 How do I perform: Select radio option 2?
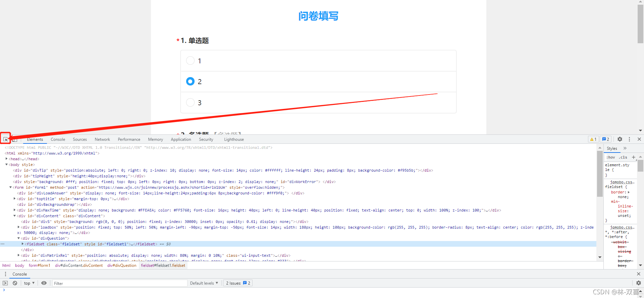(190, 81)
